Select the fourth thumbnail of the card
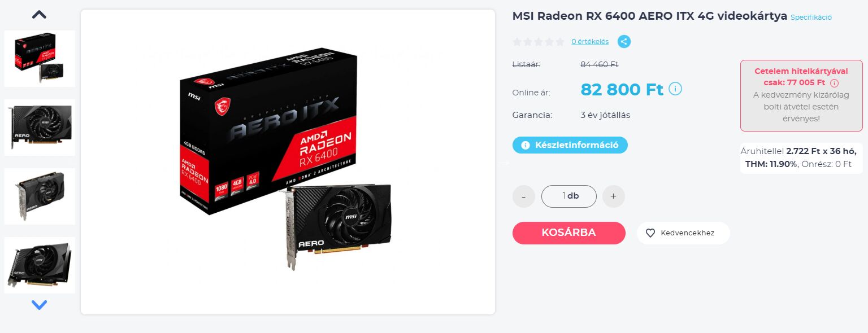868x333 pixels. coord(40,265)
